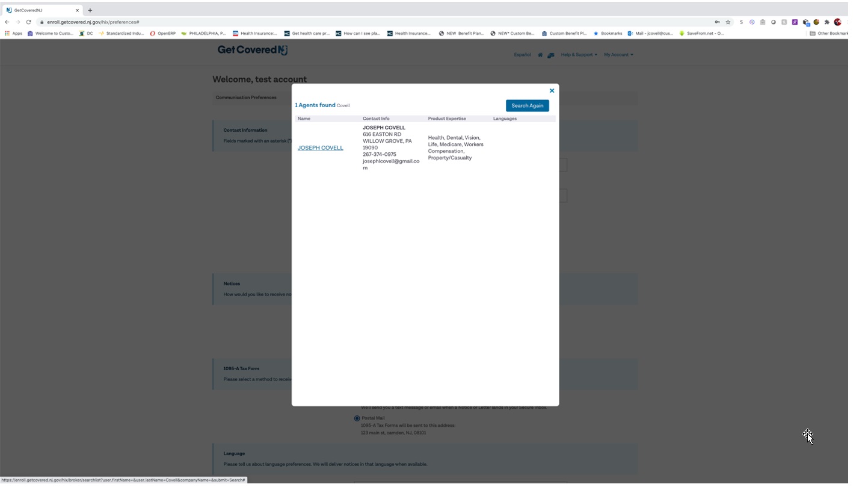This screenshot has width=868, height=490.
Task: Click the Name column header
Action: [x=304, y=119]
